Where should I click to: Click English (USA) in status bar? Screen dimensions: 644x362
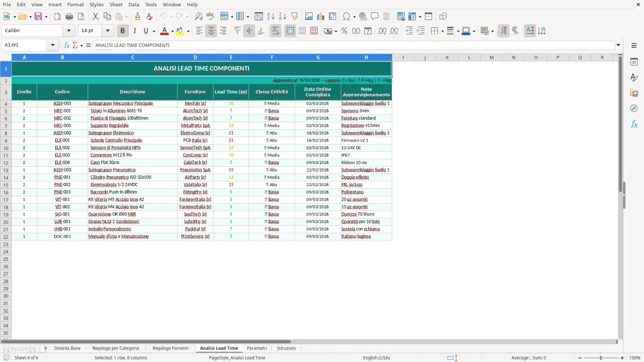pyautogui.click(x=376, y=358)
